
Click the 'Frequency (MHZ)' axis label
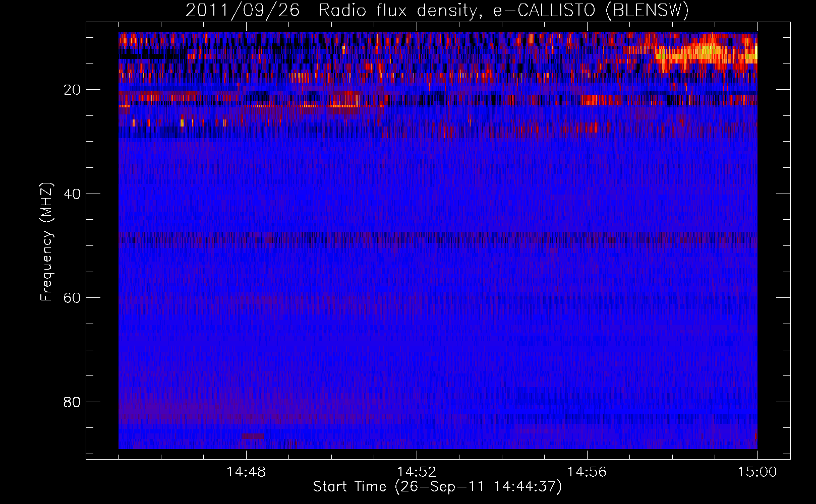click(x=46, y=242)
